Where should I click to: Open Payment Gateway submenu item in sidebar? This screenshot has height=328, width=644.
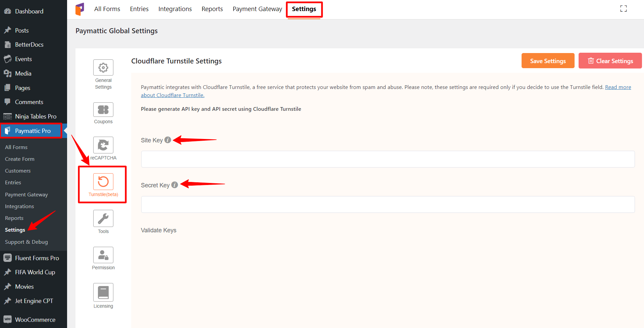(26, 194)
